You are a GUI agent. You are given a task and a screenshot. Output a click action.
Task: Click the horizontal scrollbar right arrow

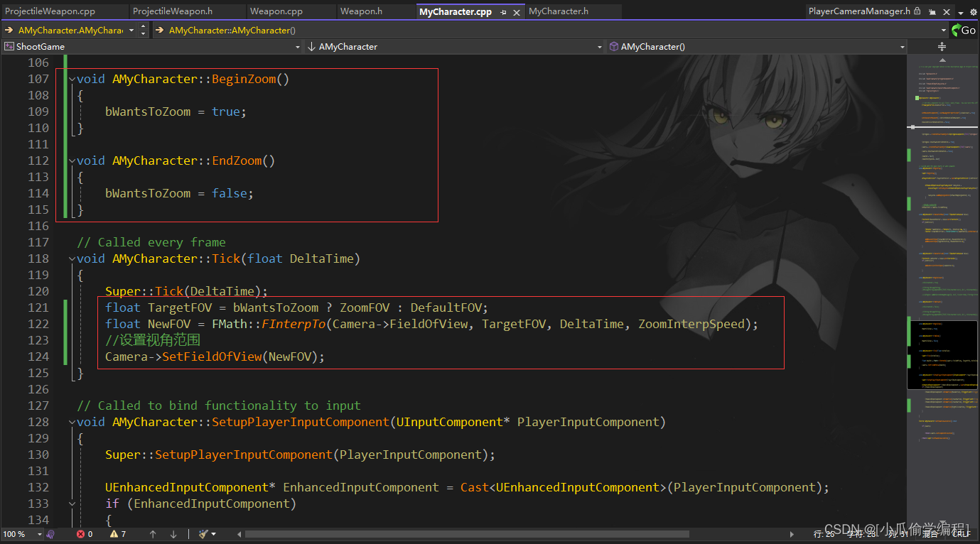click(793, 534)
